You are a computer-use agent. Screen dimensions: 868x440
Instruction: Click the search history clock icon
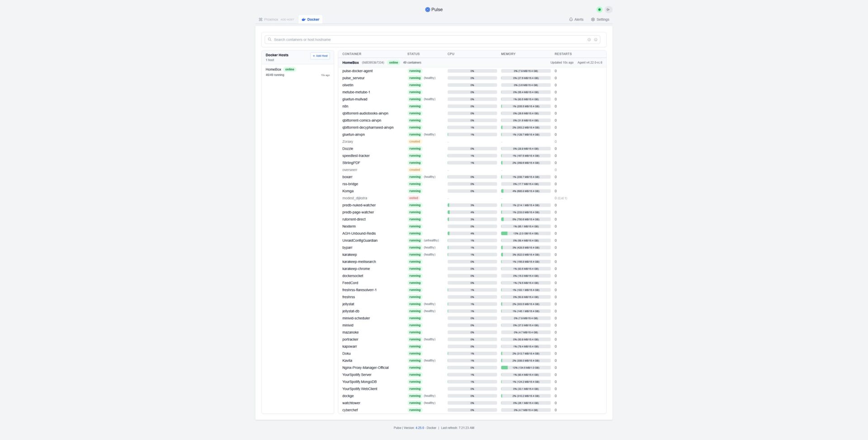[x=589, y=40]
